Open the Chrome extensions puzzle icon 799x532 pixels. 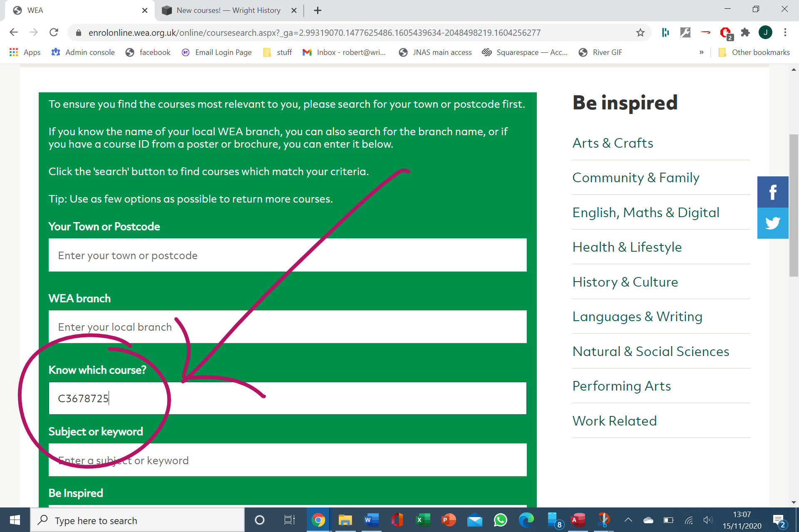tap(745, 32)
